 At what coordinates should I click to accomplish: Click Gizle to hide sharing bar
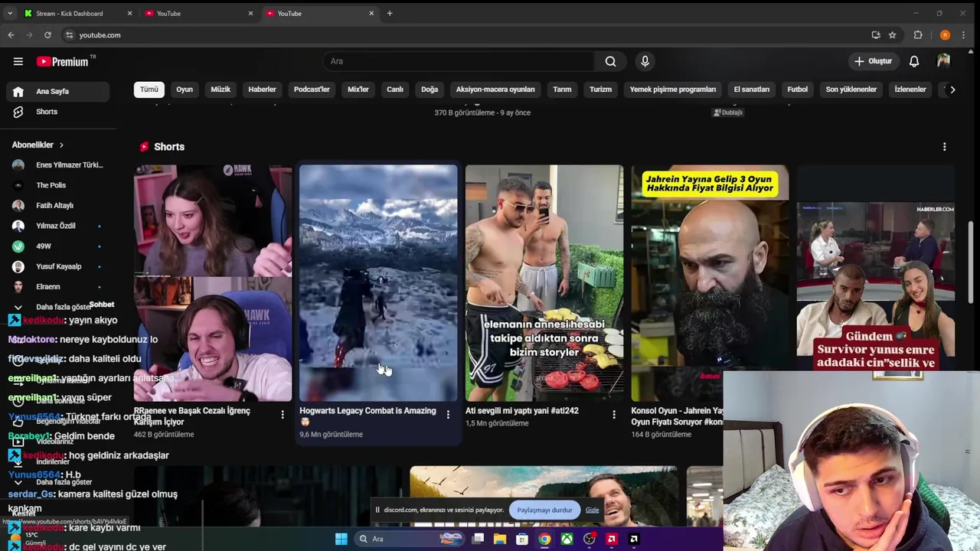592,510
